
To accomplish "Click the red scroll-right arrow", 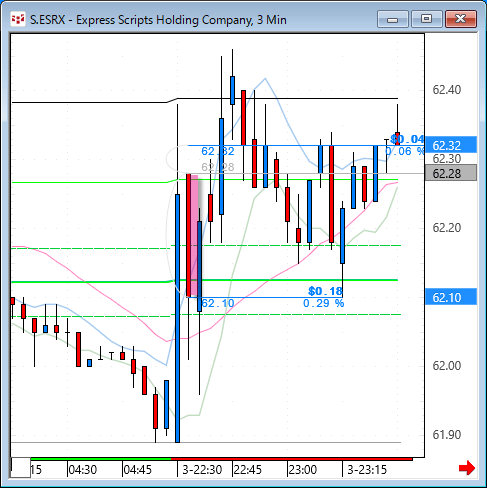I will [x=467, y=468].
